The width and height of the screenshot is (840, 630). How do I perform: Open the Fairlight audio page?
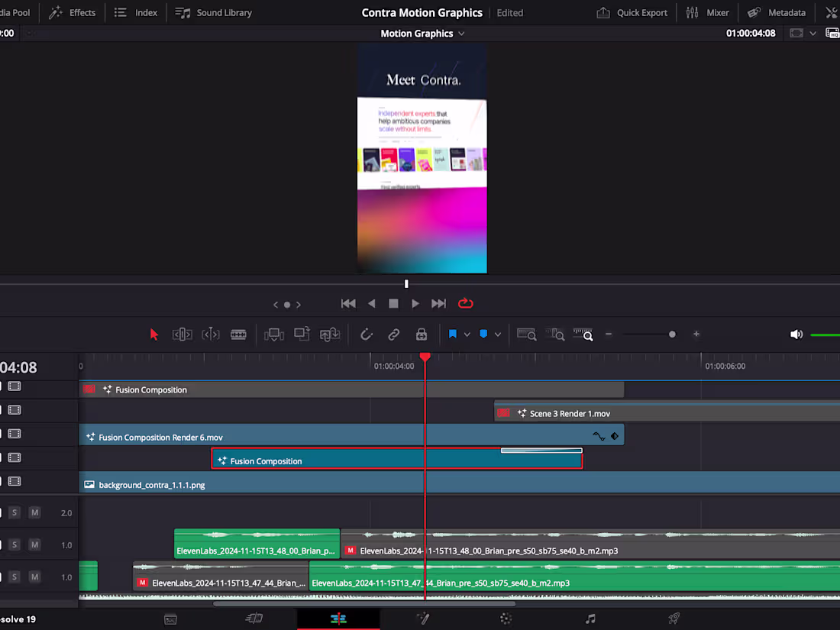tap(590, 619)
